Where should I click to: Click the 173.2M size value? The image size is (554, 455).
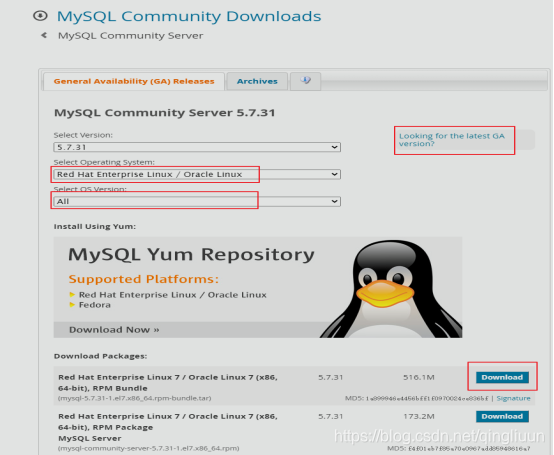419,416
